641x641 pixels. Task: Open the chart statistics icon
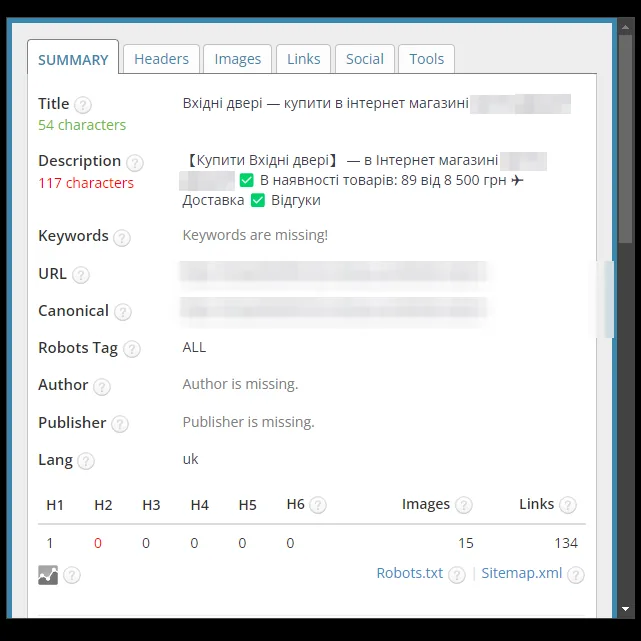[x=48, y=575]
